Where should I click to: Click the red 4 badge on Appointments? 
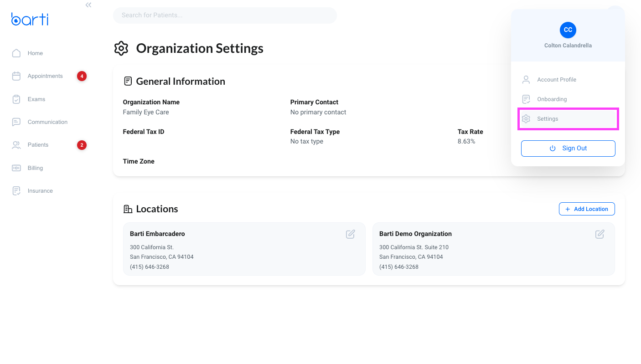click(82, 76)
